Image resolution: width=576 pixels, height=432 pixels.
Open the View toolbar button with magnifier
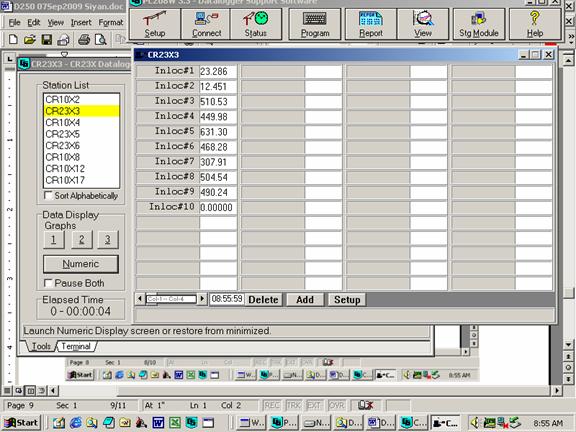click(x=423, y=24)
